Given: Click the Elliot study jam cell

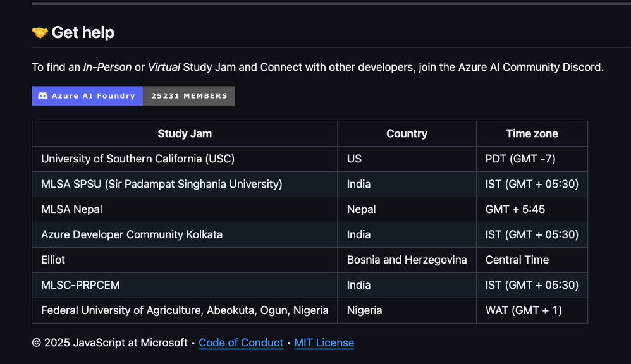Looking at the screenshot, I should tap(53, 260).
